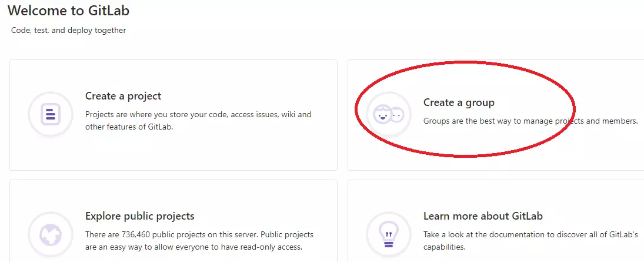Click text 'Projects are where you store your code'
The image size is (644, 262).
coord(157,114)
